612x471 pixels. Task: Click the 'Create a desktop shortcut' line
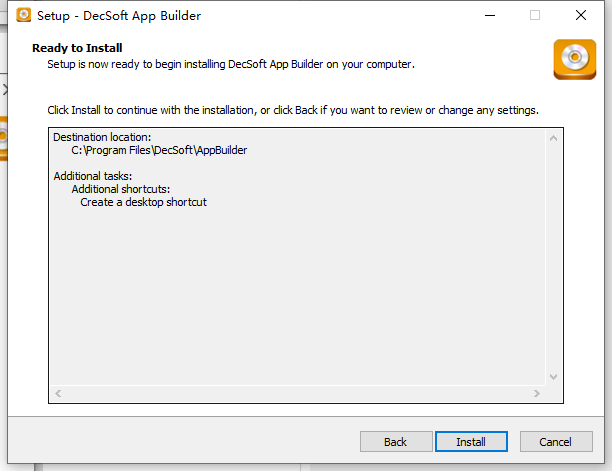point(143,202)
